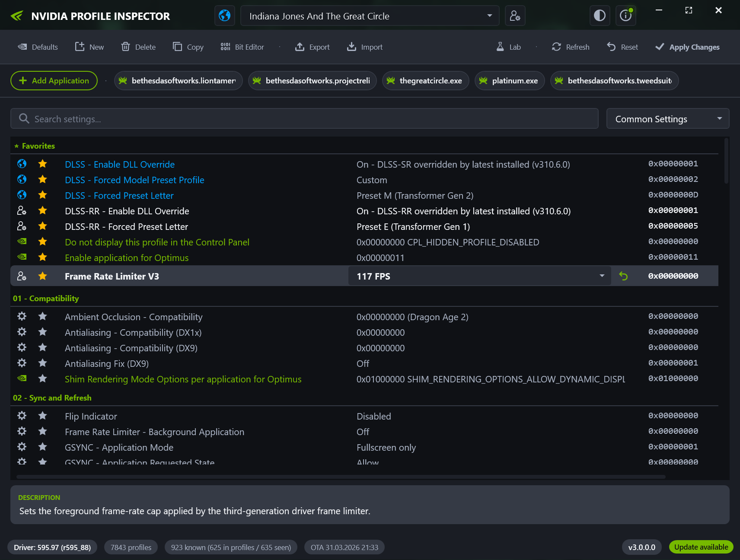Select Preset M (Transformer Gen 2) value

tap(415, 196)
